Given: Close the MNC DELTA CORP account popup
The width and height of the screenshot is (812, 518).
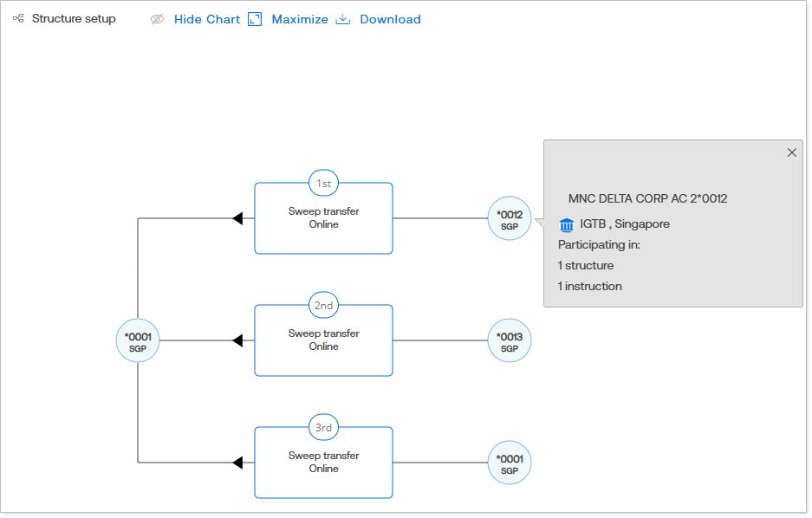Looking at the screenshot, I should tap(791, 152).
